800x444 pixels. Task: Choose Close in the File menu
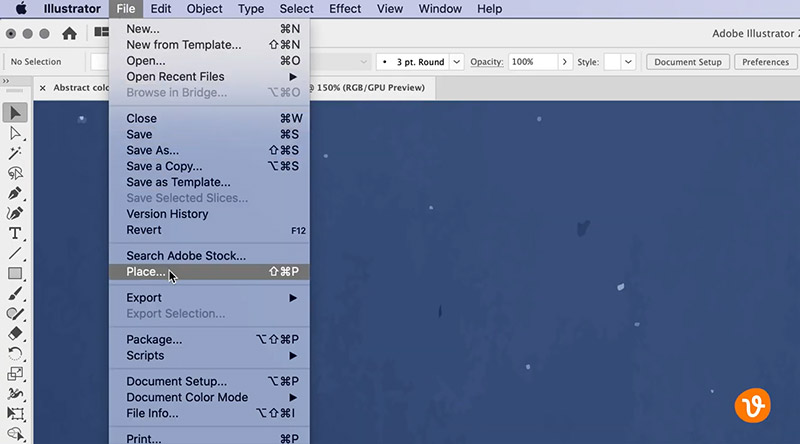click(209, 118)
